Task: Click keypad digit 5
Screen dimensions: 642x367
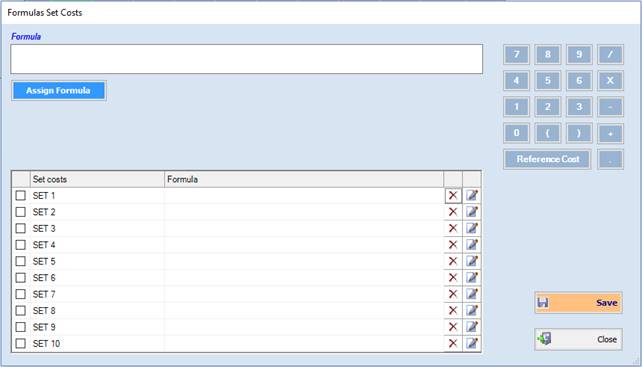Action: 547,80
